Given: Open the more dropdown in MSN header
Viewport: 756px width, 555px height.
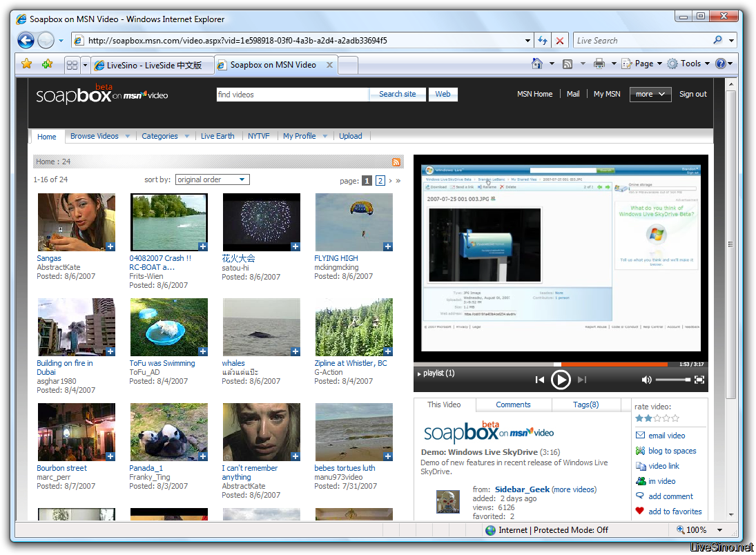Looking at the screenshot, I should coord(650,94).
